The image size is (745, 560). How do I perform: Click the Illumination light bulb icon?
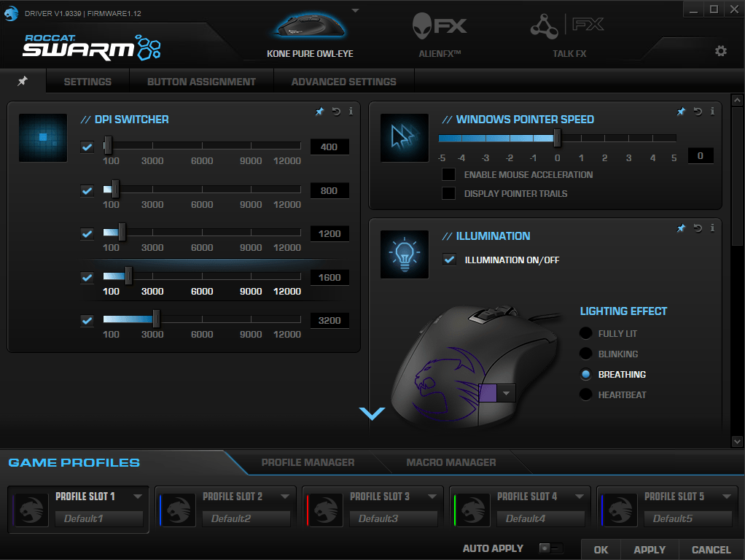[x=404, y=254]
